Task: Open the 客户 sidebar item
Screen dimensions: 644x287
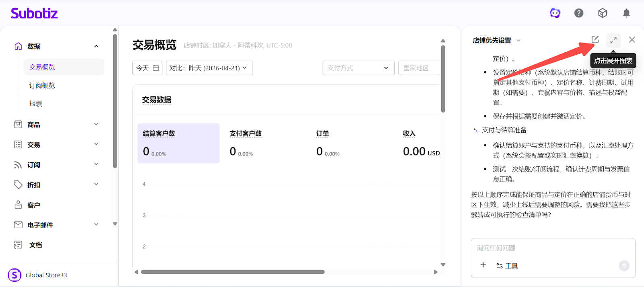Action: [34, 205]
